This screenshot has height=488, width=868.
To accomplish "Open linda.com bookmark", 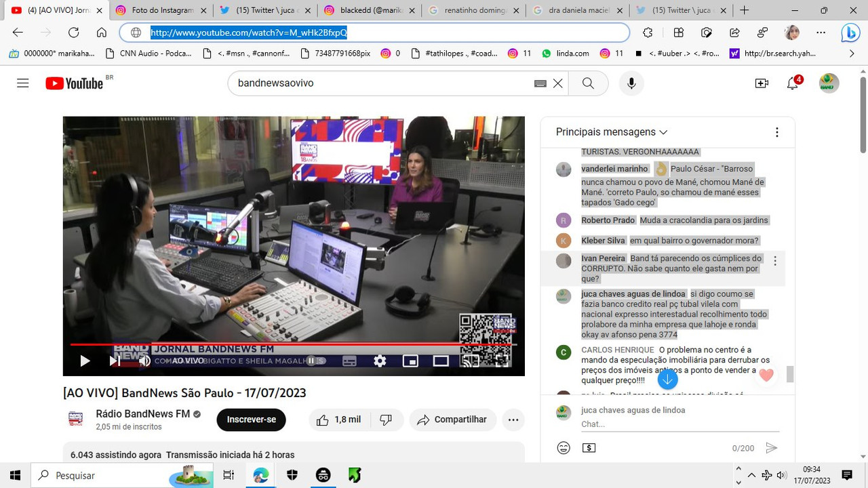I will 565,53.
